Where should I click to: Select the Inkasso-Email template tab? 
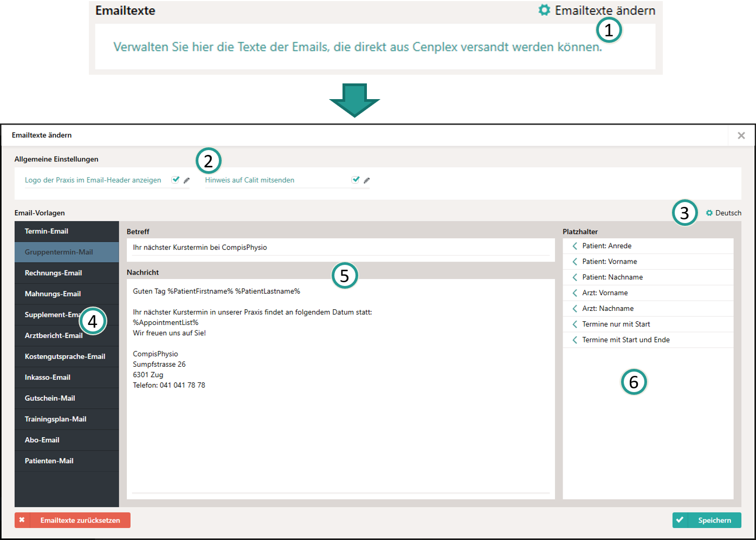tap(67, 377)
